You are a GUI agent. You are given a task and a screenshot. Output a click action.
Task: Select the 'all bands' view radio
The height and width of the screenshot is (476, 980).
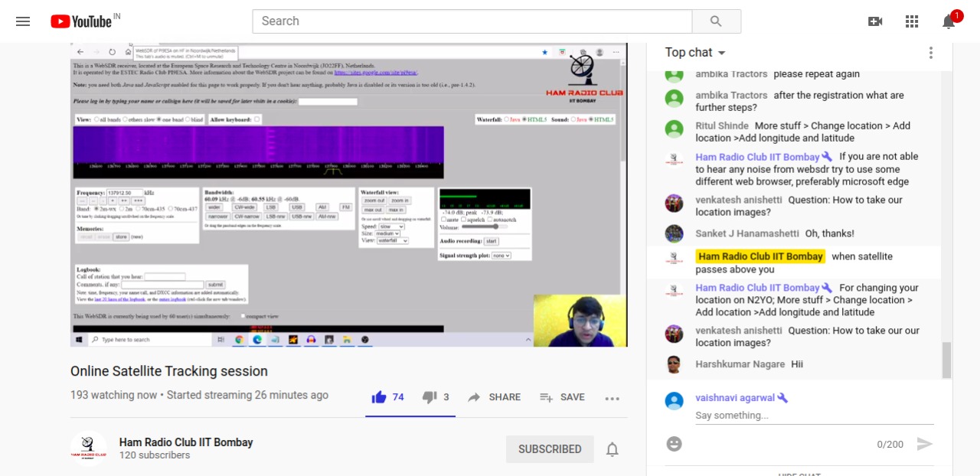click(96, 119)
